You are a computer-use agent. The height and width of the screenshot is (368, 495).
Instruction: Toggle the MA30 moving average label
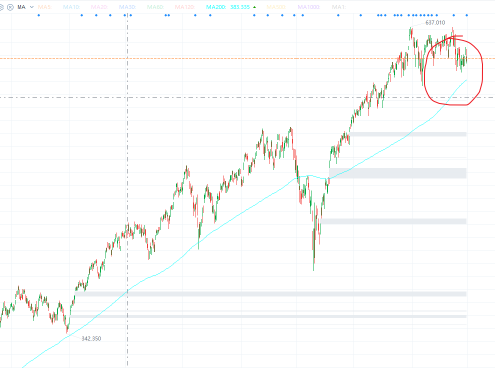(x=127, y=7)
